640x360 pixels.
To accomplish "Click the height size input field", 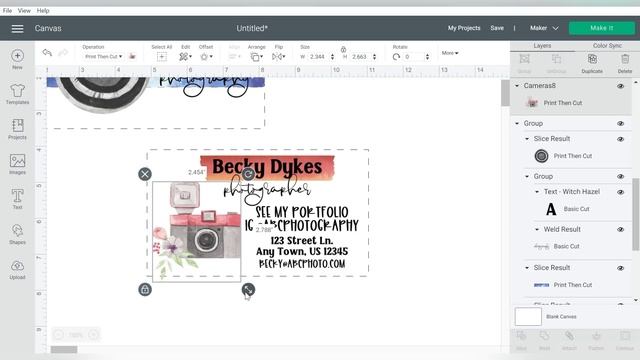I will tap(360, 57).
